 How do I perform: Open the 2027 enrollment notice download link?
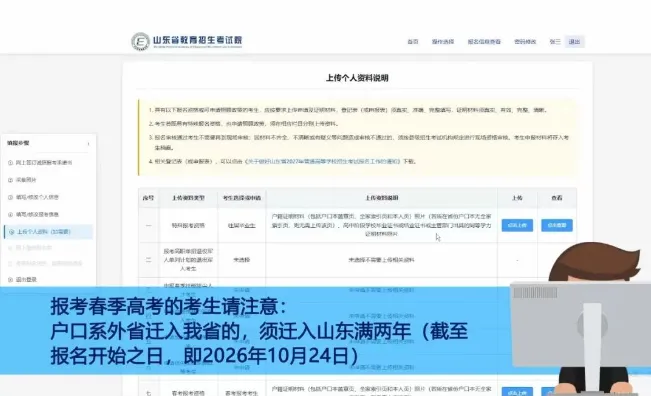point(323,161)
